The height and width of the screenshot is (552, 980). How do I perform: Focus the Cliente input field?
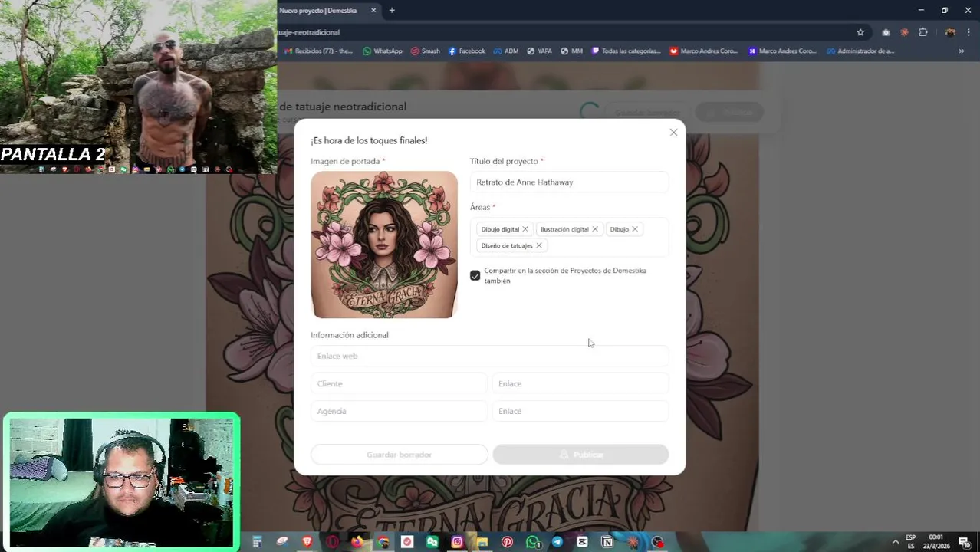coord(399,383)
